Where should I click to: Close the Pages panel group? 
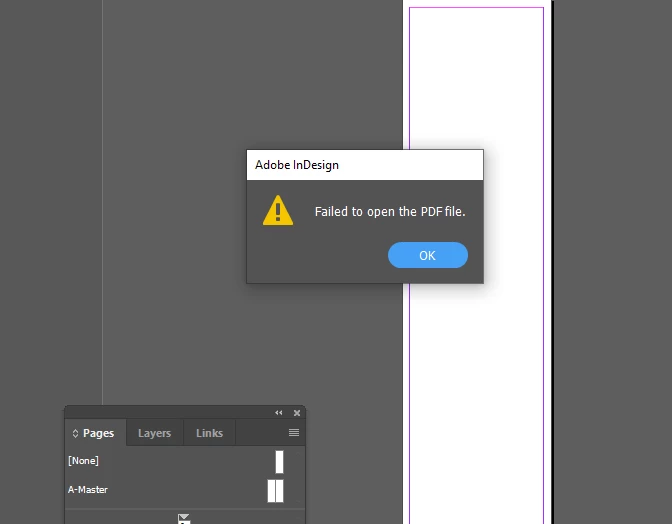[x=297, y=413]
